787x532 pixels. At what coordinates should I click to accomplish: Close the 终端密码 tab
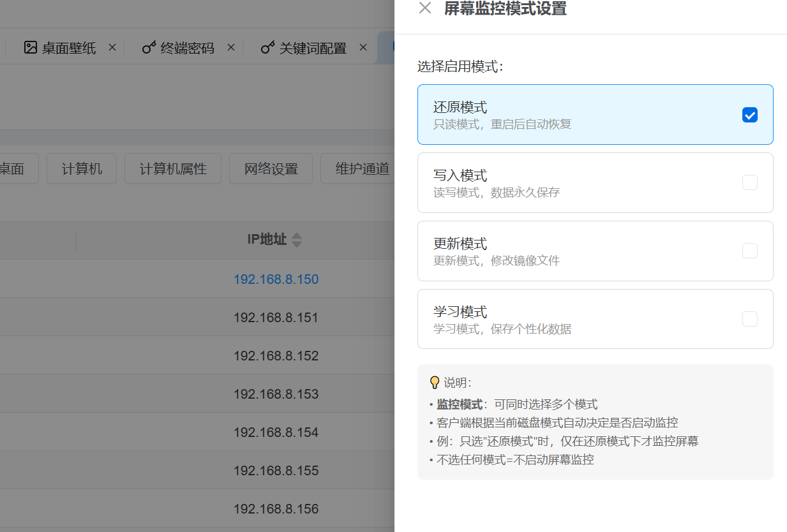(x=231, y=47)
